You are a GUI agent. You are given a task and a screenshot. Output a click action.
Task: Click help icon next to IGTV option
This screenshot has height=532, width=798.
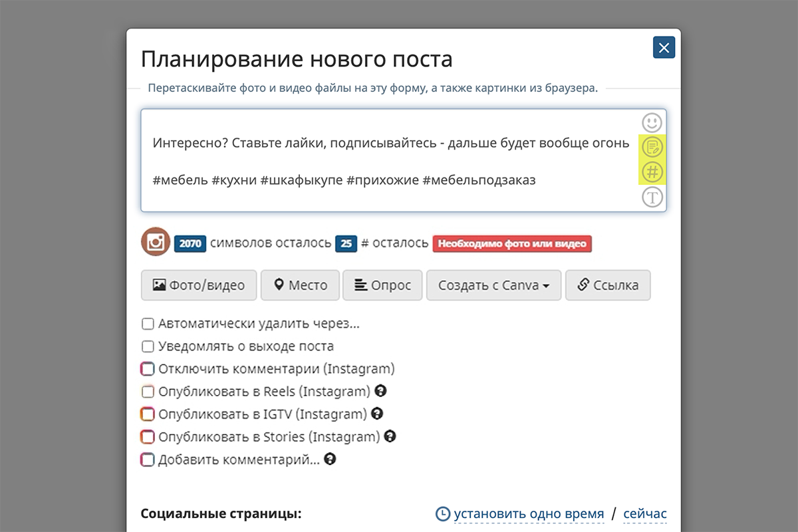(377, 414)
